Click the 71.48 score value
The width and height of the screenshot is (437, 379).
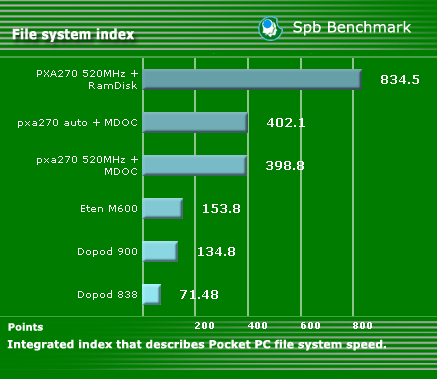tap(199, 295)
